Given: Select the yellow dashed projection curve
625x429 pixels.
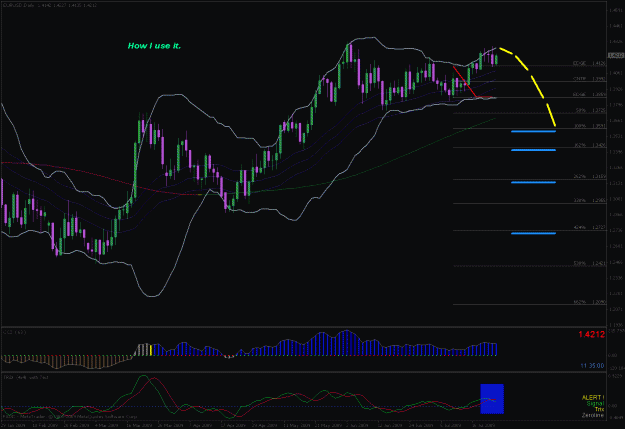Looking at the screenshot, I should [x=527, y=87].
